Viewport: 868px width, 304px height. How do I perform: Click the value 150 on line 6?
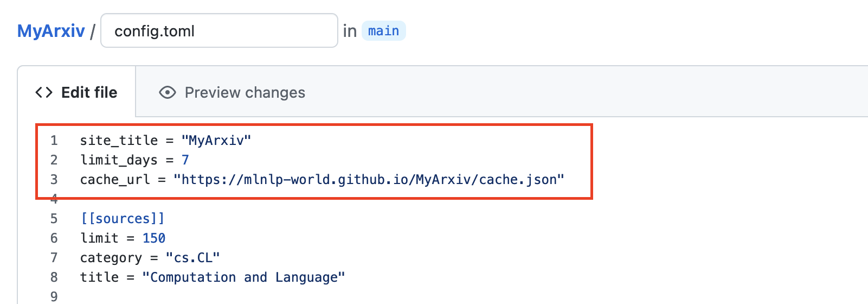tap(154, 238)
